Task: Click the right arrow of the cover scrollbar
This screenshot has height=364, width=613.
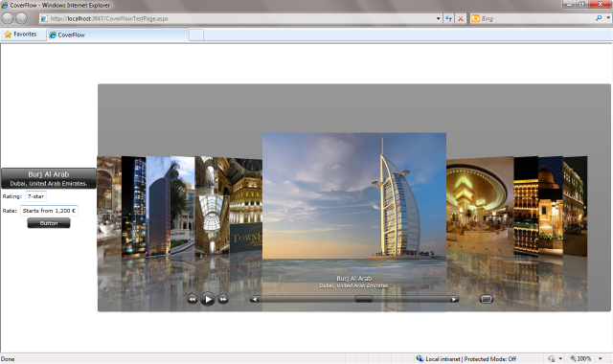Action: (453, 300)
